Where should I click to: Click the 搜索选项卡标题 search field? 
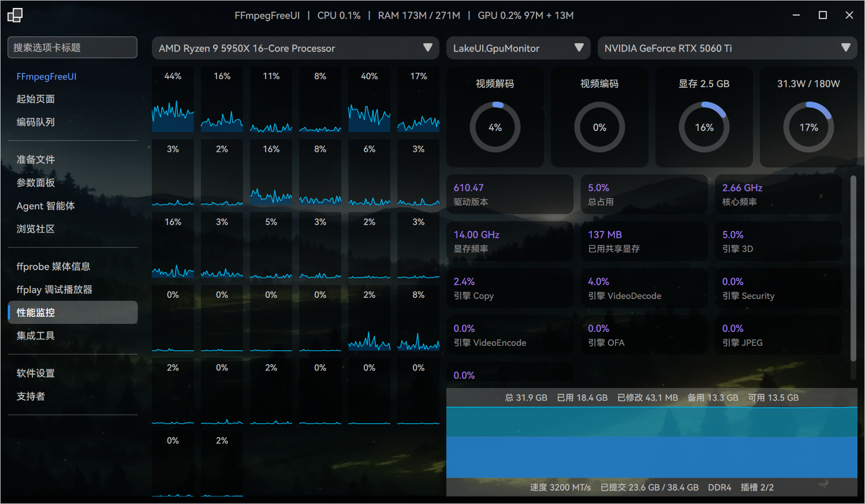[x=73, y=47]
